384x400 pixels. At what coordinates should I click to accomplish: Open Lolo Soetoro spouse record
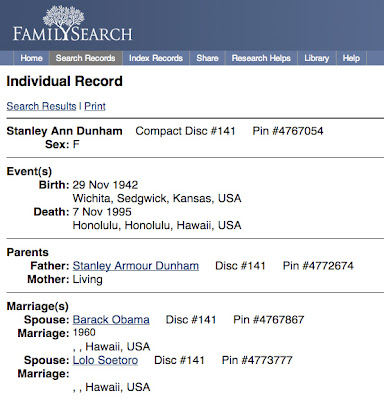coord(105,360)
